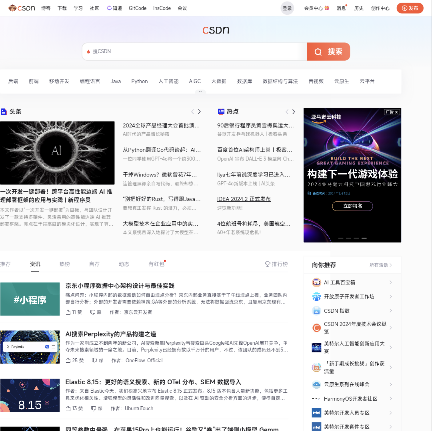432x431 pixels.
Task: Click the cloud icon in recommendations list
Action: coord(316,385)
